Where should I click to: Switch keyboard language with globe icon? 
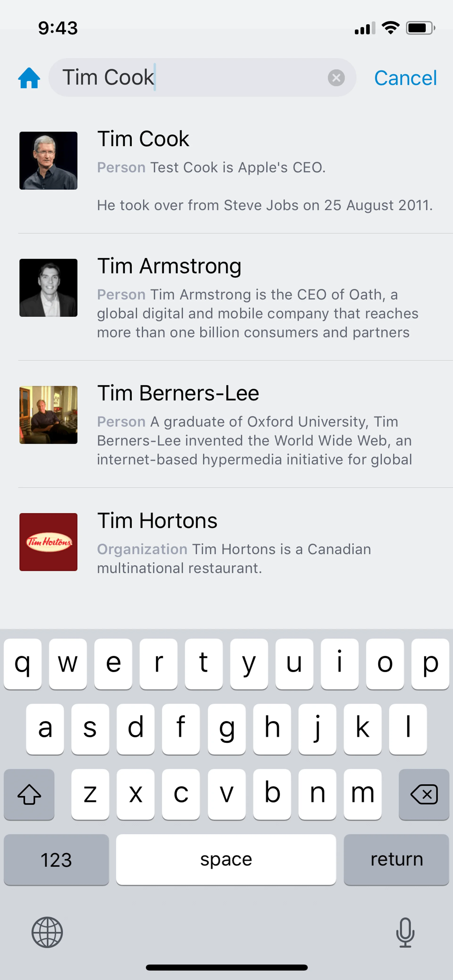(47, 932)
